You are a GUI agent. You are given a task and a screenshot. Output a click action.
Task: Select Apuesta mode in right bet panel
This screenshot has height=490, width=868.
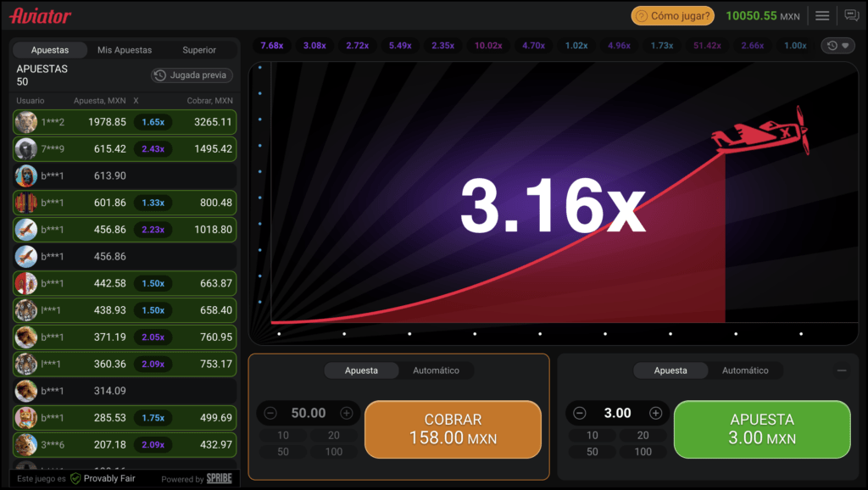(670, 370)
